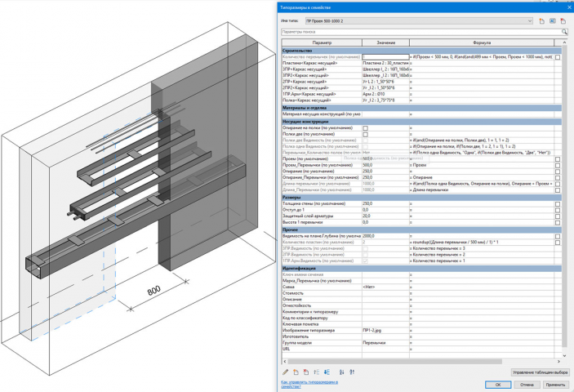Click the Delete Parameter icon in bottom toolbar
Image resolution: width=574 pixels, height=392 pixels.
(306, 372)
